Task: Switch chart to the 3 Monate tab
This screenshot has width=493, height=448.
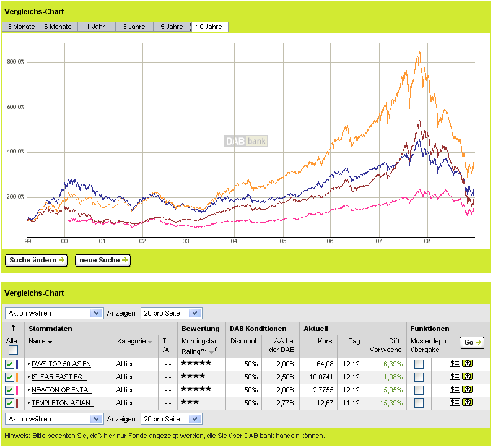Action: (22, 27)
